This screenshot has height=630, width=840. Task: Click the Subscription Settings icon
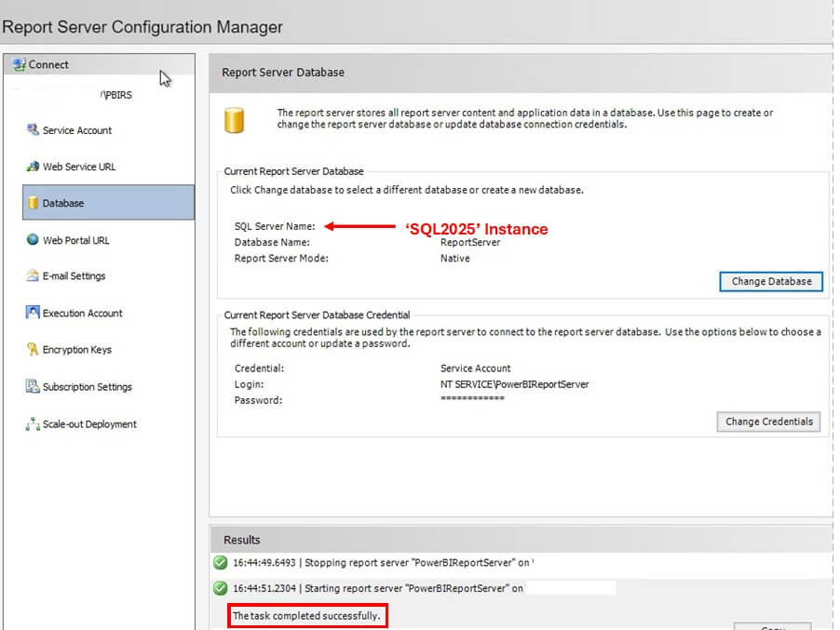(x=34, y=387)
